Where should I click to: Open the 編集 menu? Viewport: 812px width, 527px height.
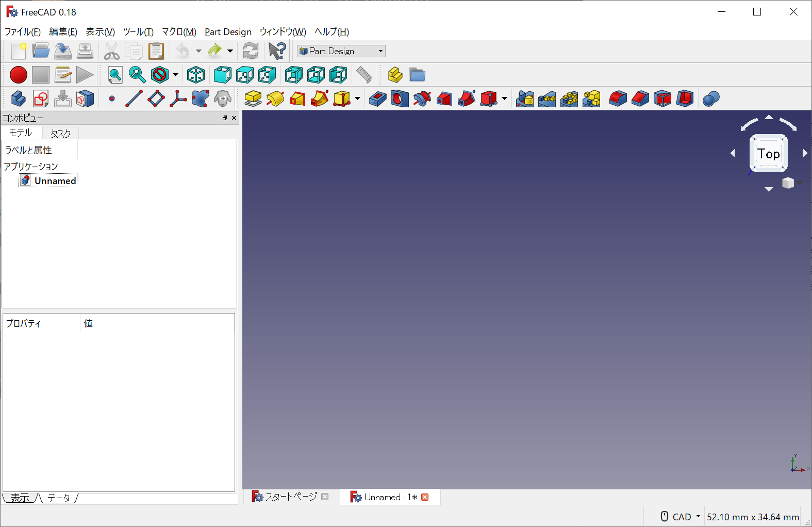tap(63, 32)
